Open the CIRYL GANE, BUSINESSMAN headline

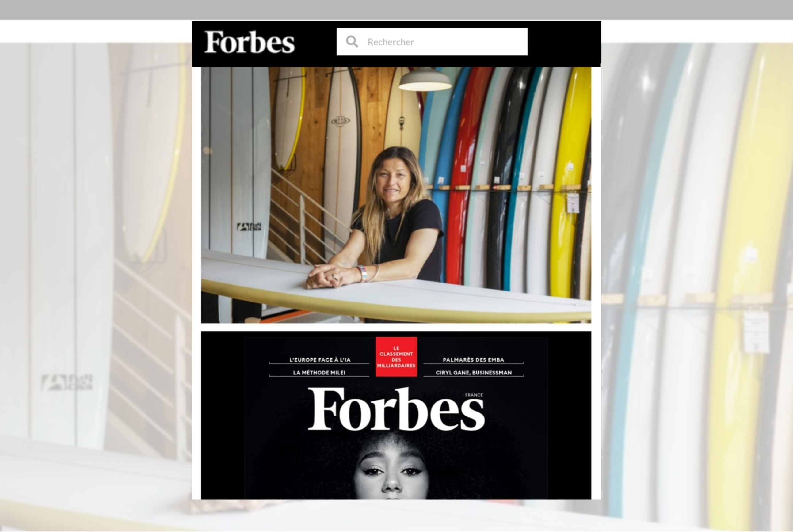[473, 373]
